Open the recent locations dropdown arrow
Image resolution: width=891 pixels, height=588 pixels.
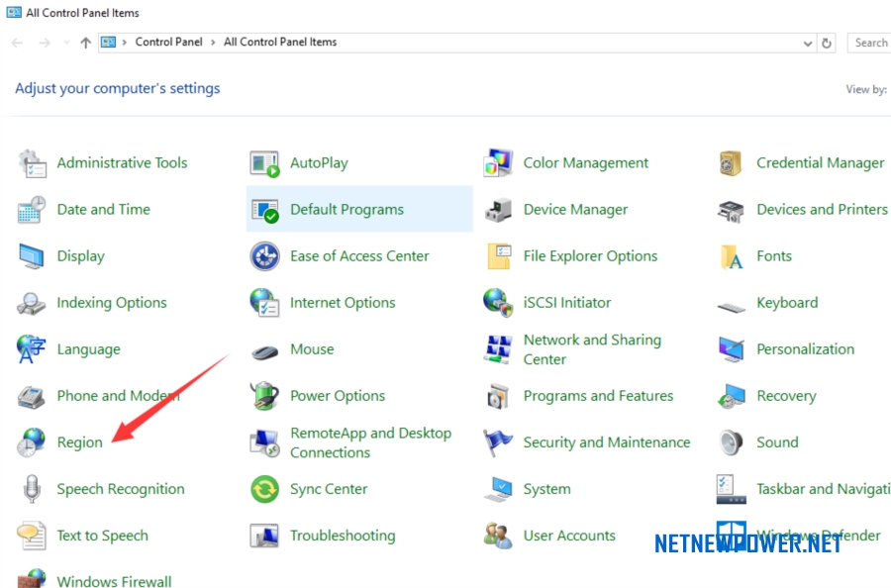(67, 43)
